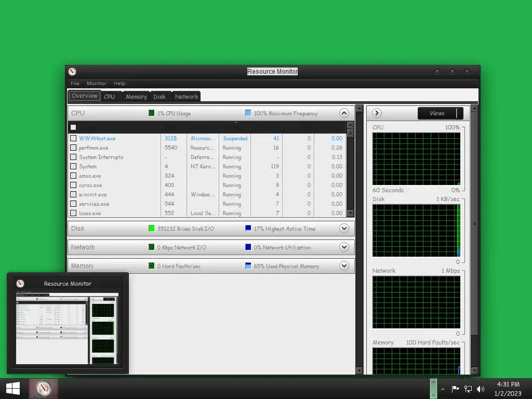Viewport: 532px width, 399px height.
Task: Click the Action Center flag tray icon
Action: (x=455, y=389)
